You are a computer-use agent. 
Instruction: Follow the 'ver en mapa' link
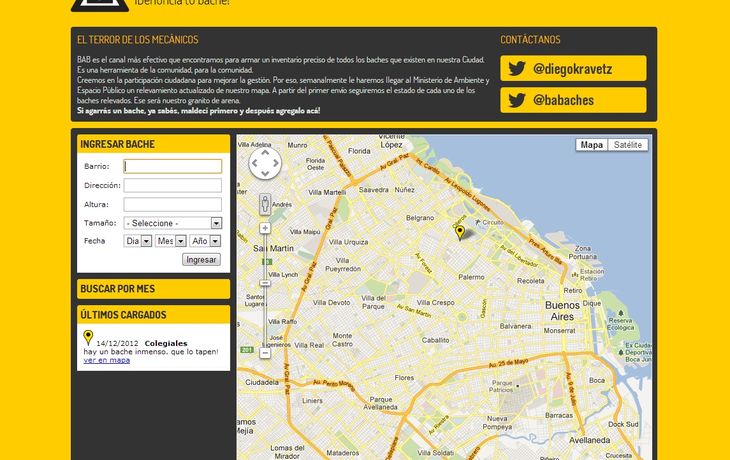pos(107,360)
